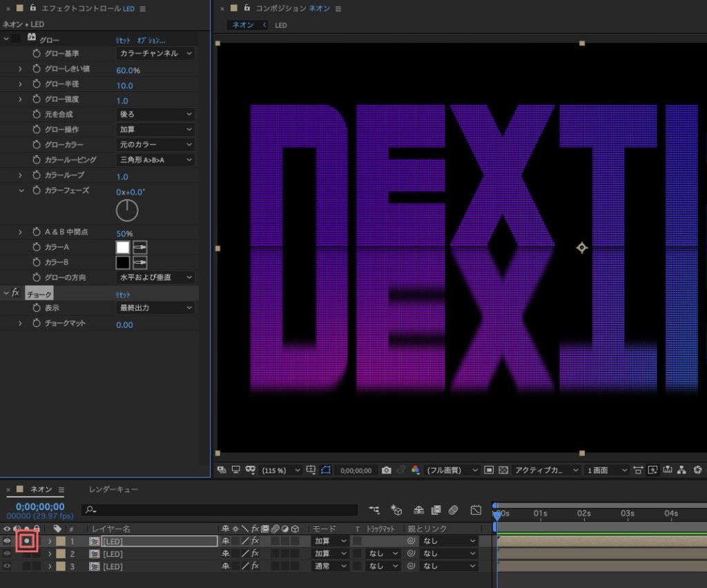Open composition flowchart icon in viewer
This screenshot has height=588, width=707.
(x=681, y=470)
